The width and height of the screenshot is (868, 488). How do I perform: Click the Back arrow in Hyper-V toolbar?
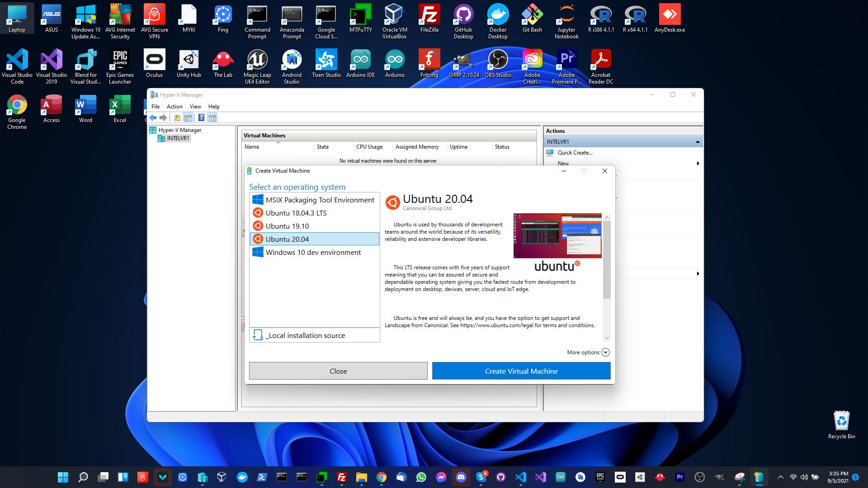pyautogui.click(x=153, y=118)
